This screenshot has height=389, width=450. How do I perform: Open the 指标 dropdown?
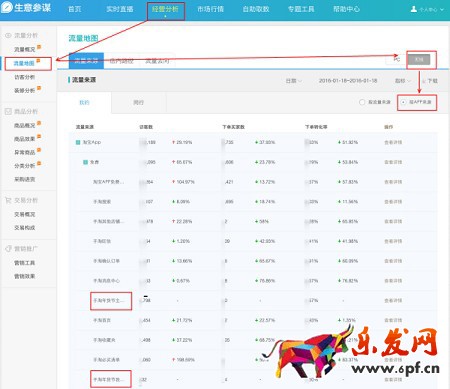(x=403, y=81)
